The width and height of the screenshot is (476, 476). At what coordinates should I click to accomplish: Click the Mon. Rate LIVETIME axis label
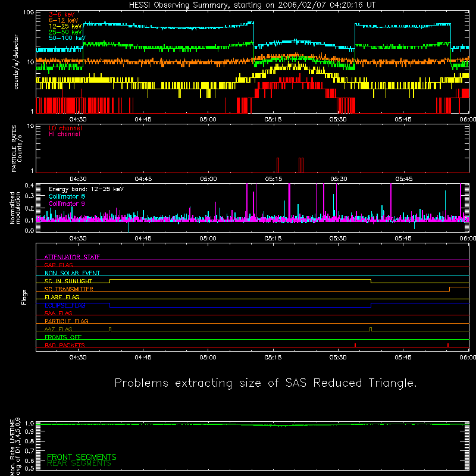(x=15, y=447)
